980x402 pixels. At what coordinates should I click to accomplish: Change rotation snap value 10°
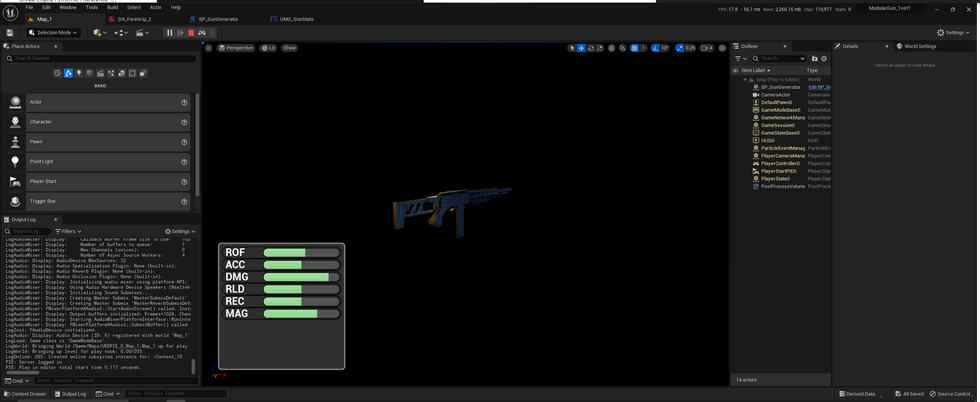[x=665, y=48]
